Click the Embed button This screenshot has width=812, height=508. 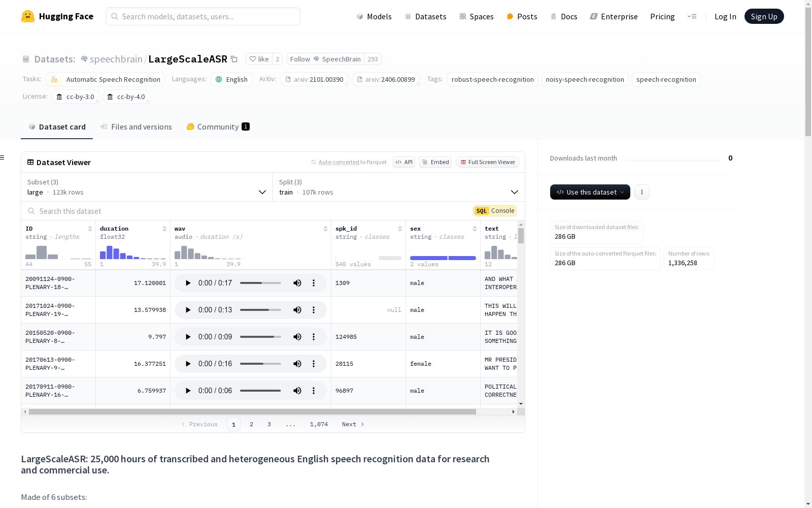pyautogui.click(x=435, y=162)
